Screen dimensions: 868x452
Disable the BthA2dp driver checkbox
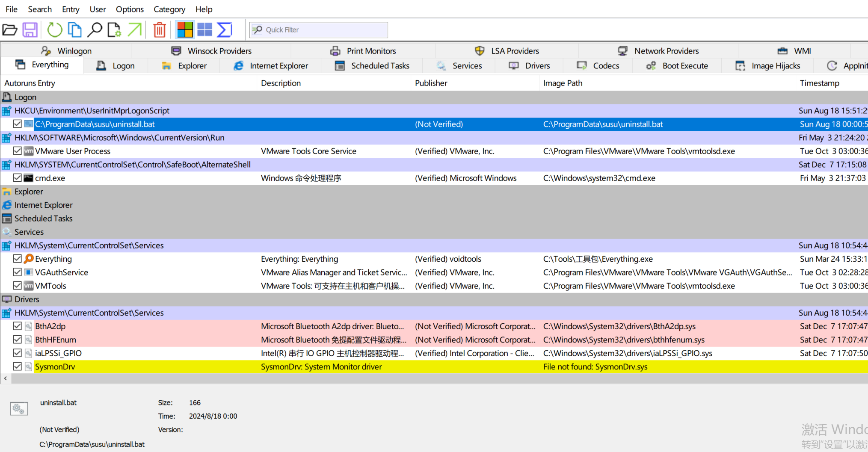(18, 326)
